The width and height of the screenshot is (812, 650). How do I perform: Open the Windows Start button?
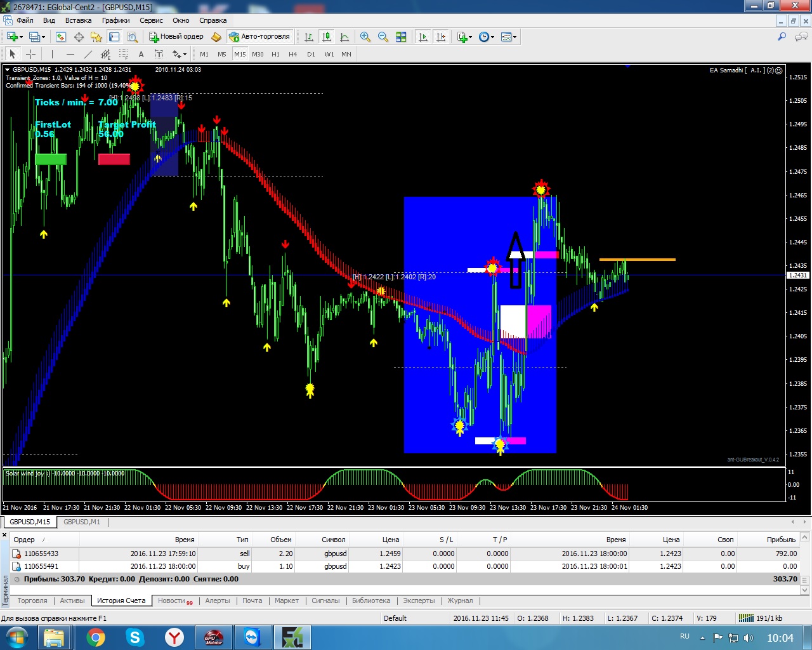16,637
